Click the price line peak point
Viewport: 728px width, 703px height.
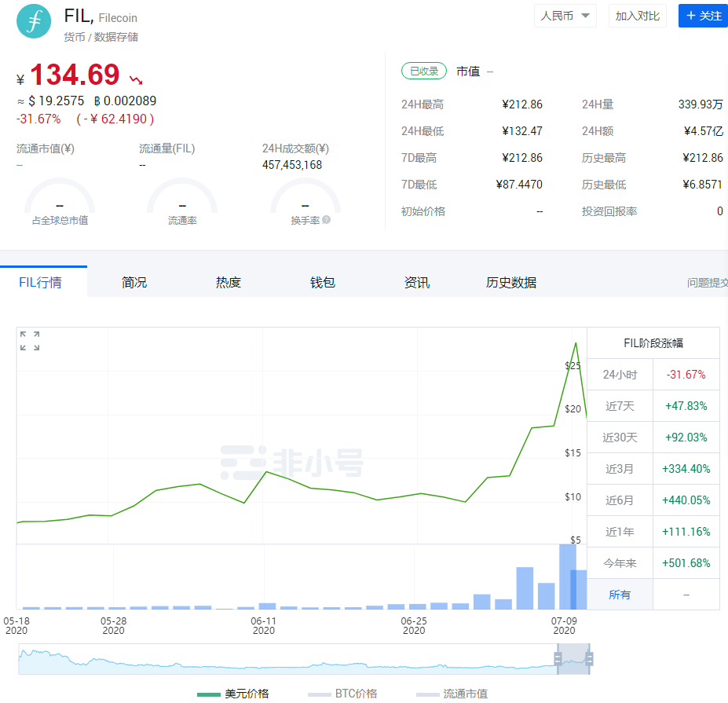[576, 343]
